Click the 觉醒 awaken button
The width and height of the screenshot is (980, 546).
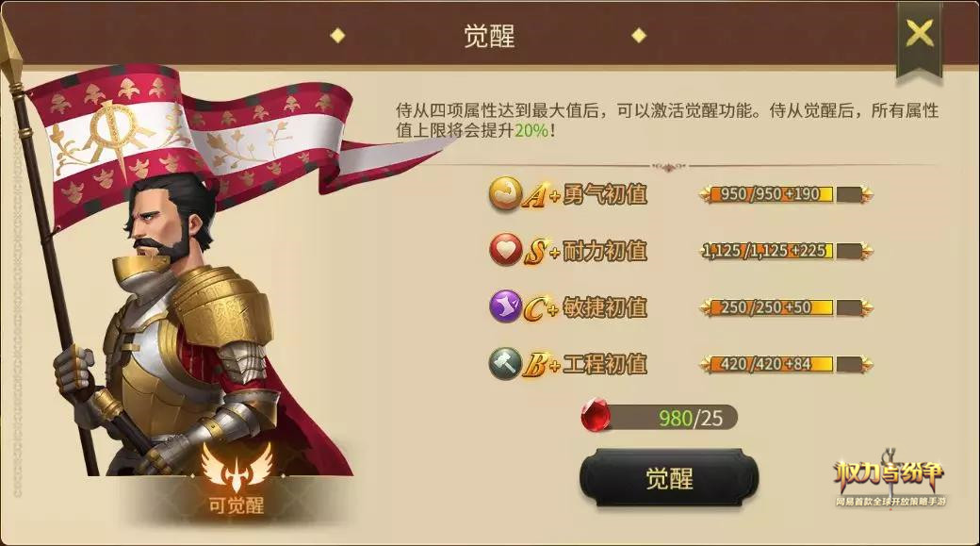669,478
